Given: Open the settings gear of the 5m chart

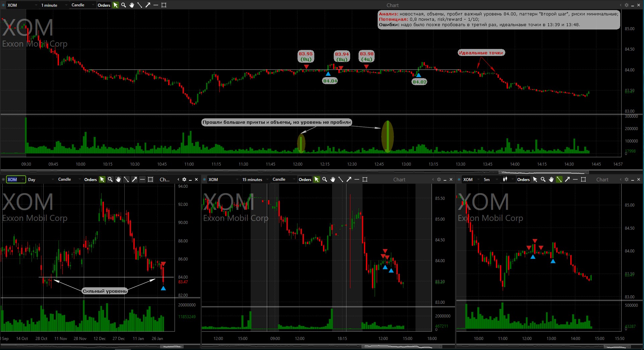Looking at the screenshot, I should coord(627,179).
